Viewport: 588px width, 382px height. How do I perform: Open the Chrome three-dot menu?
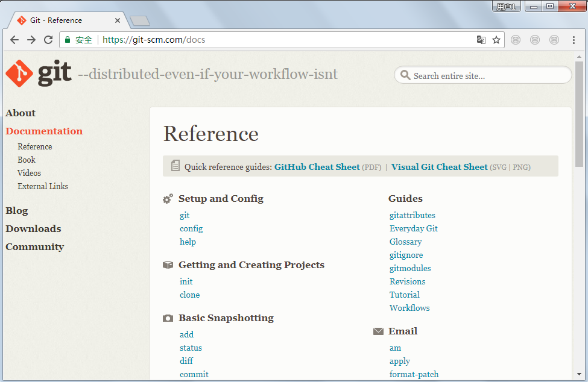coord(574,40)
